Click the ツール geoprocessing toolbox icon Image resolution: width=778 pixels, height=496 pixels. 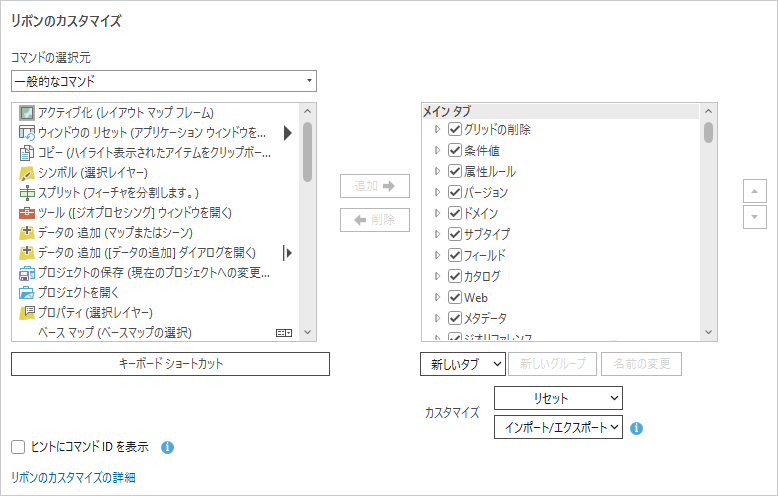click(x=27, y=212)
